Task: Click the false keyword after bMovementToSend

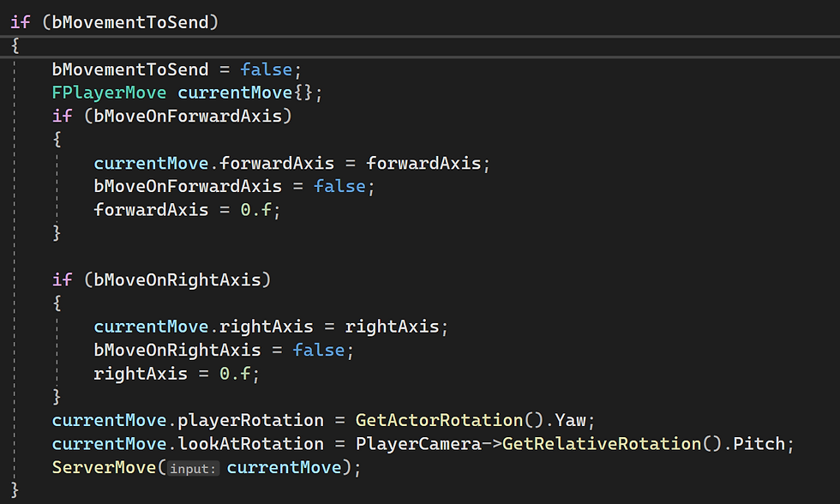Action: tap(267, 69)
